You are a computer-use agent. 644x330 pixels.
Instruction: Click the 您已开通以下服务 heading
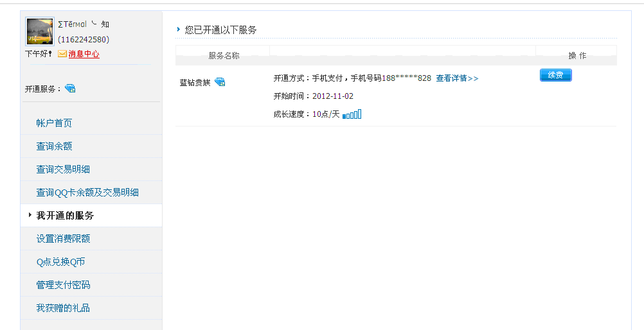click(220, 30)
